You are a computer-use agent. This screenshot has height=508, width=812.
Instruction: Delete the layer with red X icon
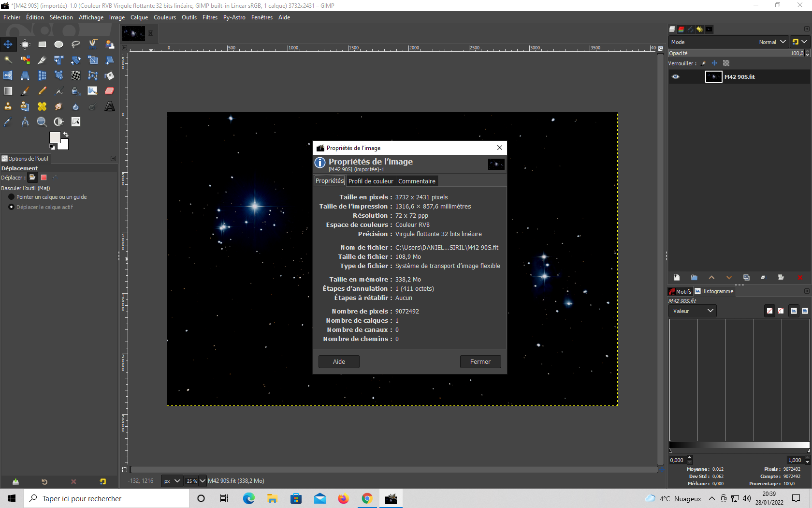pyautogui.click(x=800, y=277)
